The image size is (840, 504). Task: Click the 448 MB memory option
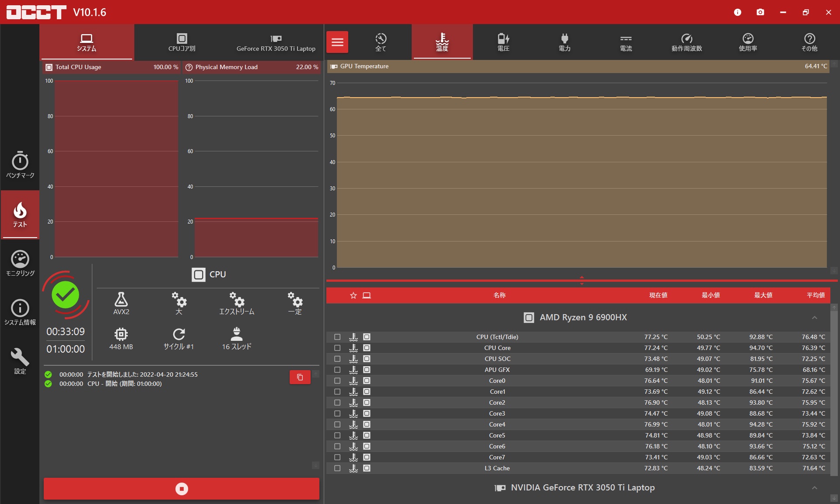coord(121,338)
